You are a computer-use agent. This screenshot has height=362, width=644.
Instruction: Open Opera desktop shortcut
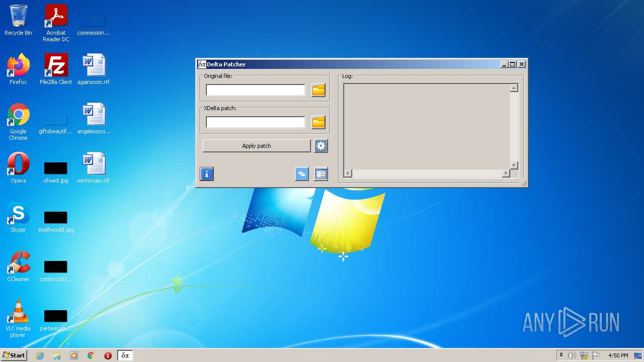click(18, 168)
